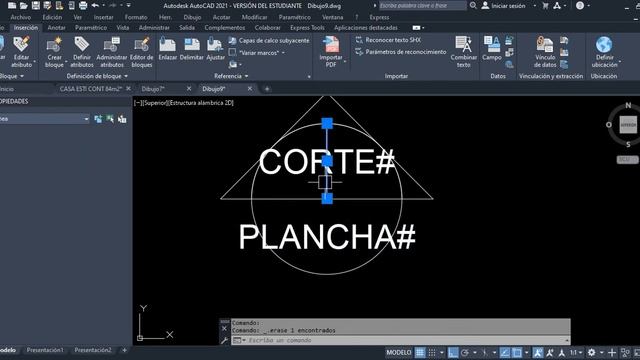Click the Ajustar reference tool
640x360 pixels.
pos(216,49)
